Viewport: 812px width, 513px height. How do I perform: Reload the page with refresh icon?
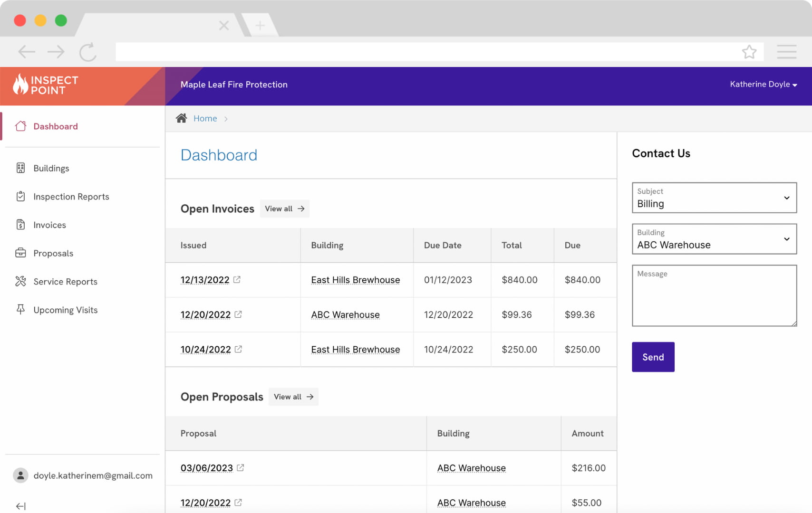88,52
